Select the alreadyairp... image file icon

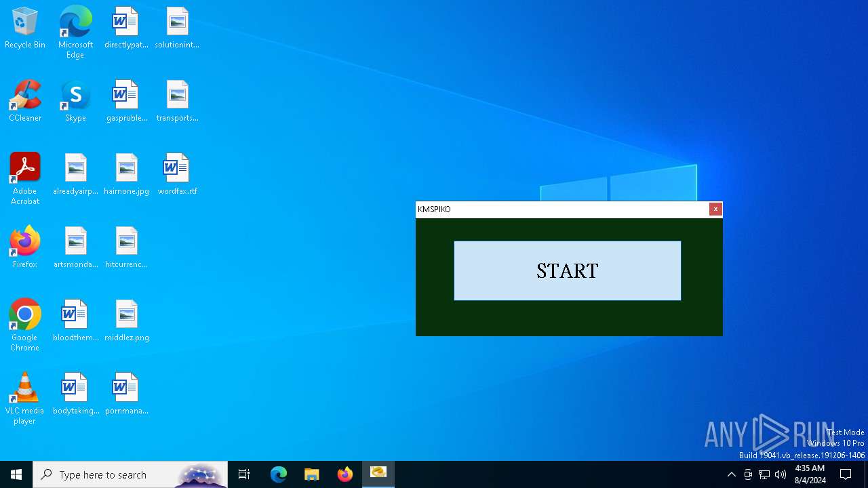point(75,175)
